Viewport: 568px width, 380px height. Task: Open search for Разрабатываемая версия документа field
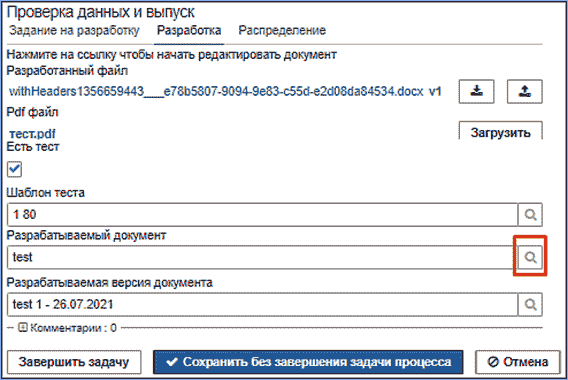point(530,304)
